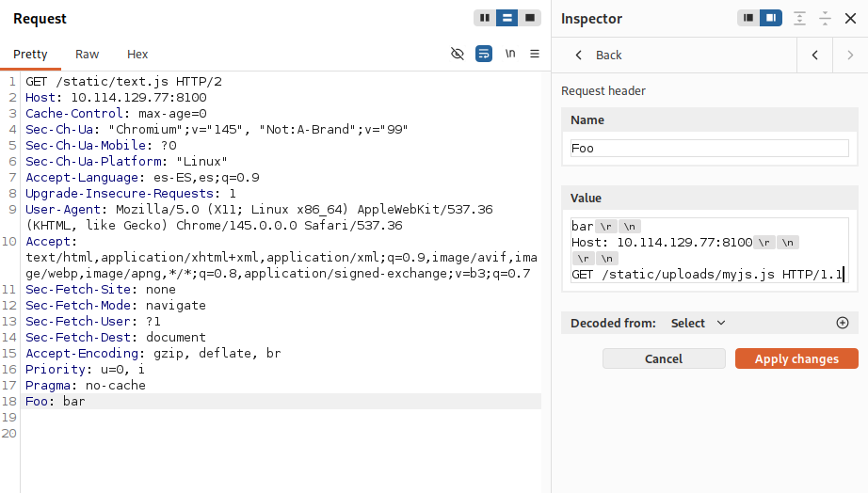Click the Upgrade-Insecure-Requests header line
This screenshot has height=493, width=868.
tap(131, 193)
